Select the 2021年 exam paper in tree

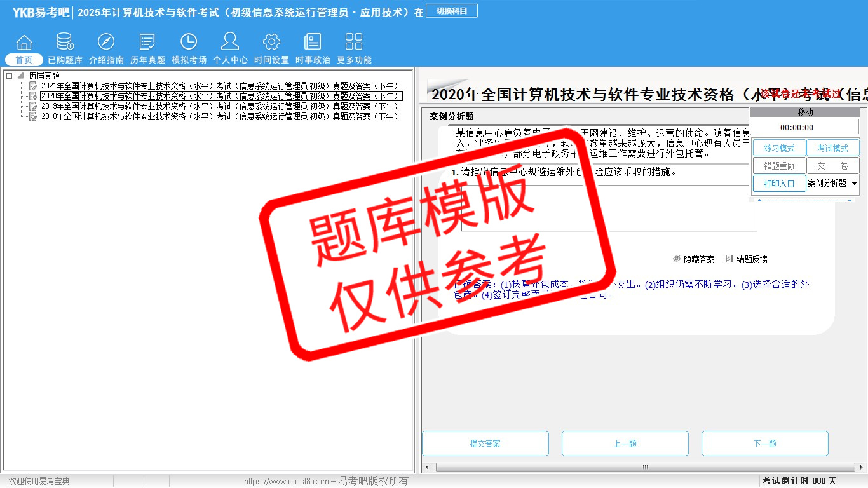point(220,86)
